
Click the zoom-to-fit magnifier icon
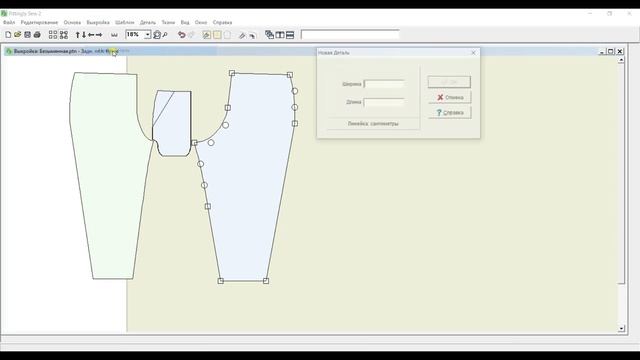point(157,35)
